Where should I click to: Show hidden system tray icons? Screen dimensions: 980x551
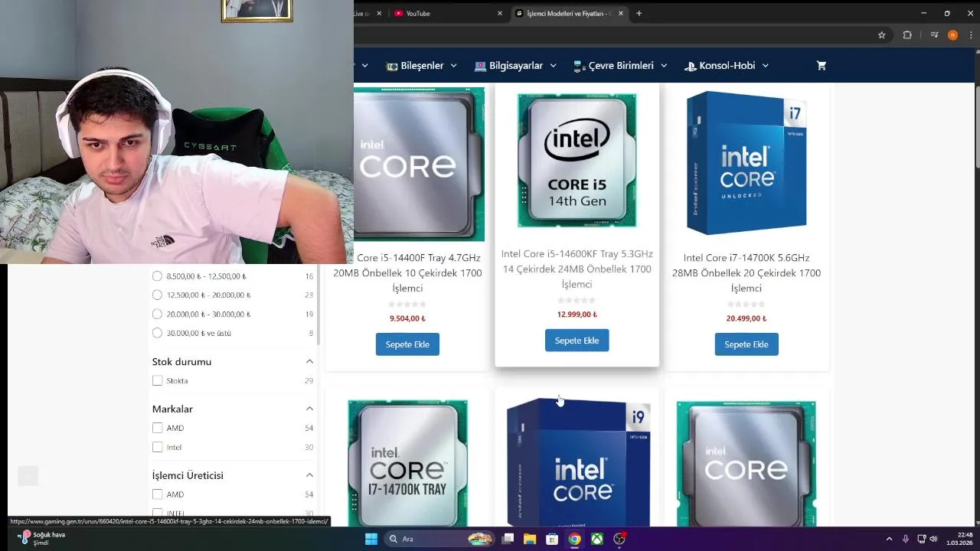pyautogui.click(x=889, y=539)
